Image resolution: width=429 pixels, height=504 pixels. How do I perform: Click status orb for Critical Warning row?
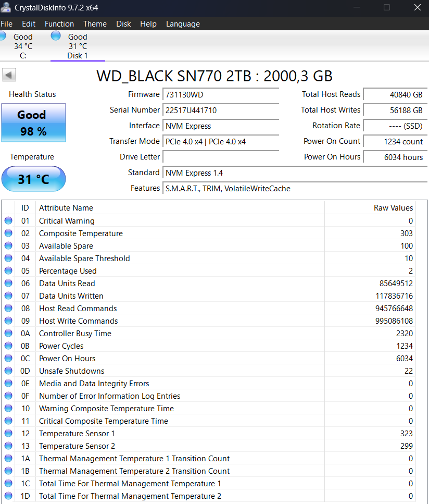click(x=8, y=220)
